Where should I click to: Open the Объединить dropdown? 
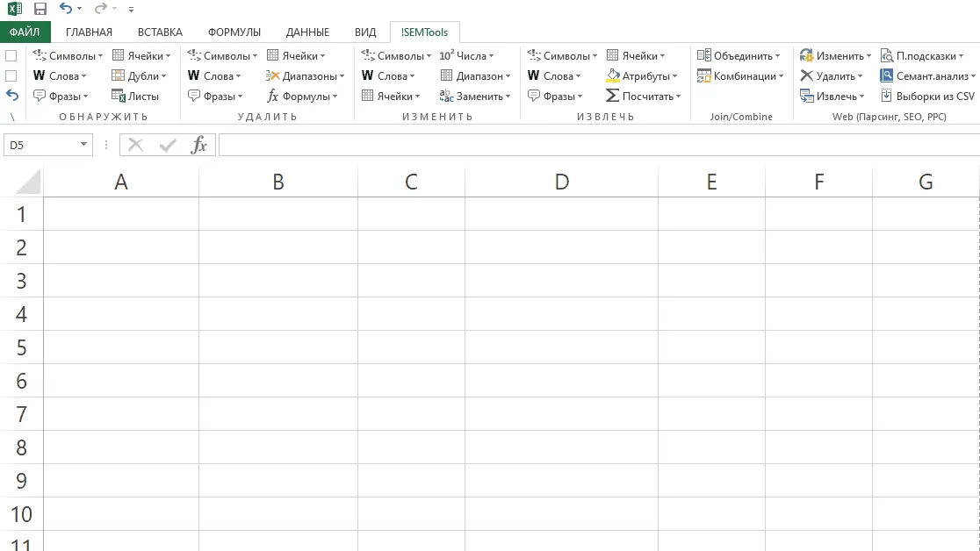[739, 55]
